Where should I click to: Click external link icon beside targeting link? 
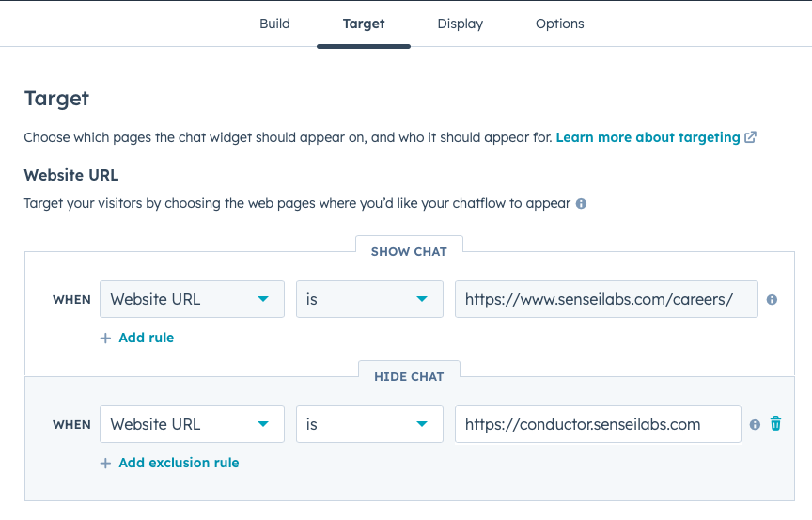pos(751,137)
